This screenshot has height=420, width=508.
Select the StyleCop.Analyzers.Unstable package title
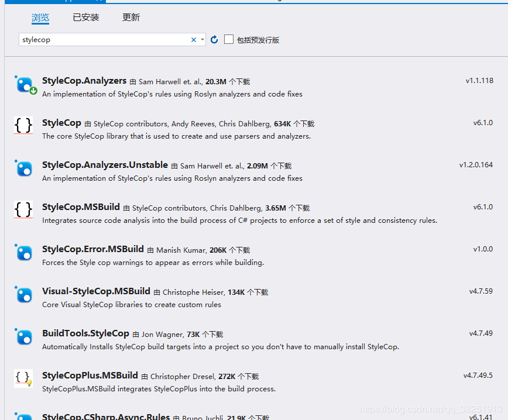pyautogui.click(x=105, y=165)
